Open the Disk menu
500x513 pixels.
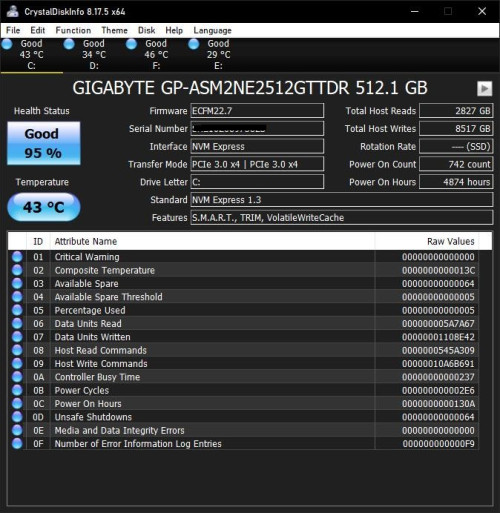[146, 30]
